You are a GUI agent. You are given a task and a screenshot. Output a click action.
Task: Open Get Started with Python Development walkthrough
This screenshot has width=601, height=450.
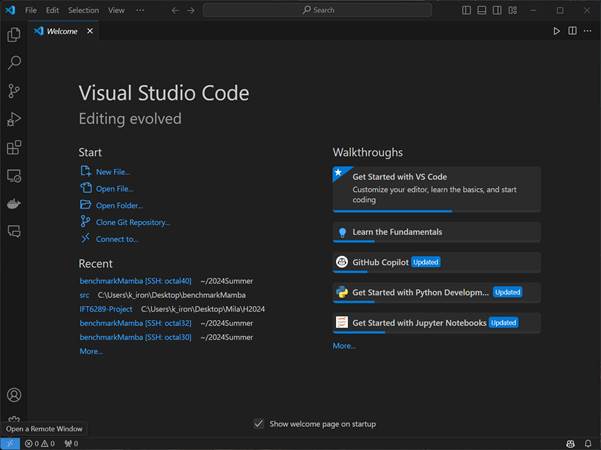tap(437, 293)
